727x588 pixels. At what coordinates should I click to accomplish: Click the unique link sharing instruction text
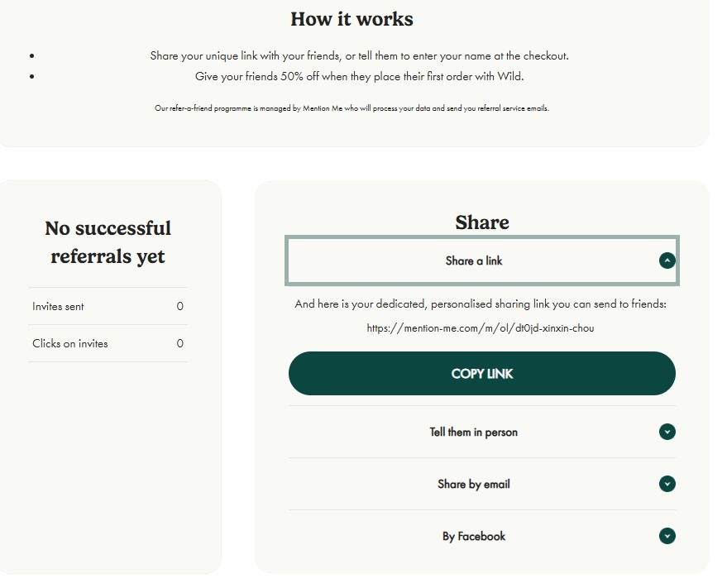[x=359, y=55]
